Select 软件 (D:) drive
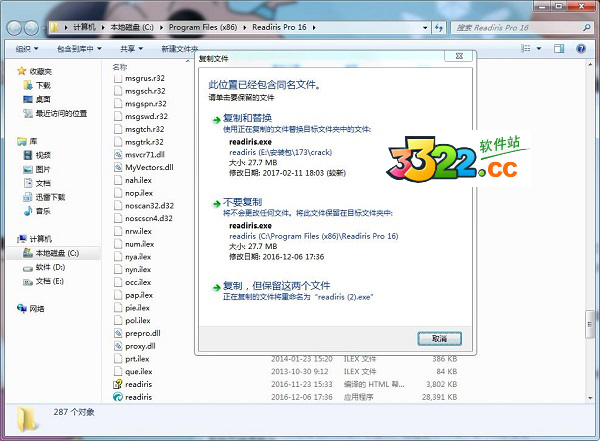600x441 pixels. pos(44,267)
